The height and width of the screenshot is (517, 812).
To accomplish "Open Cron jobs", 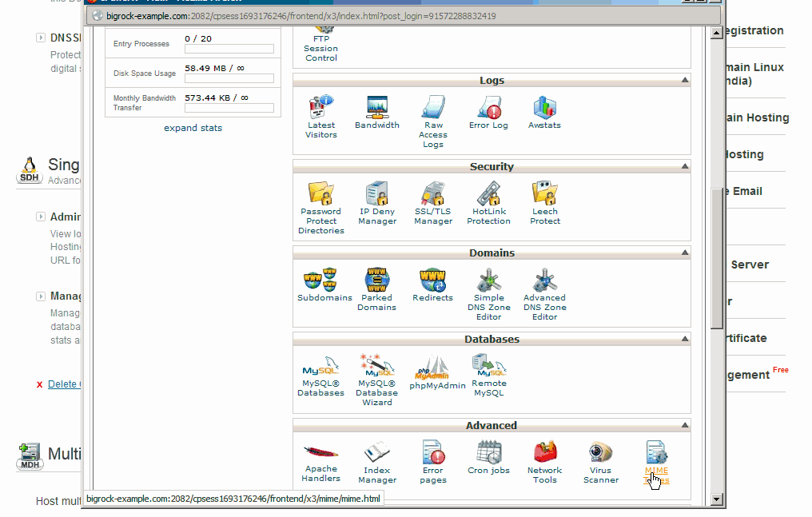I will point(488,455).
